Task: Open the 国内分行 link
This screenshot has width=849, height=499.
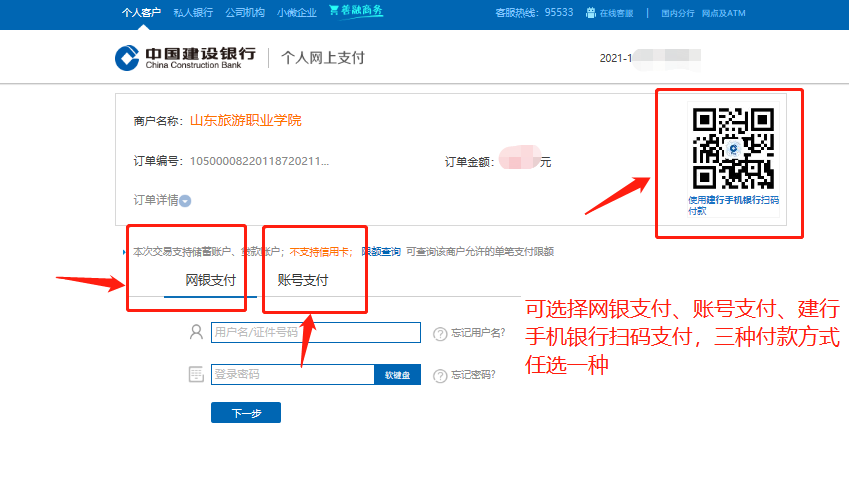Action: point(678,13)
